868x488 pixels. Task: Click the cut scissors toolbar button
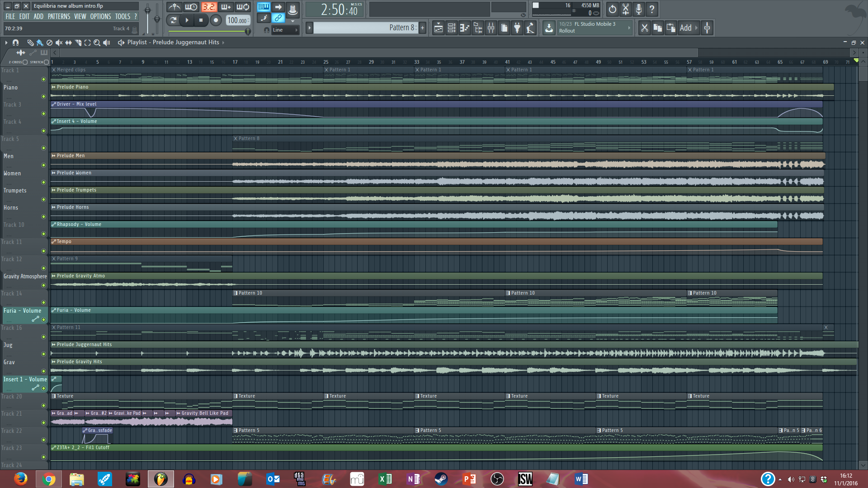[645, 28]
